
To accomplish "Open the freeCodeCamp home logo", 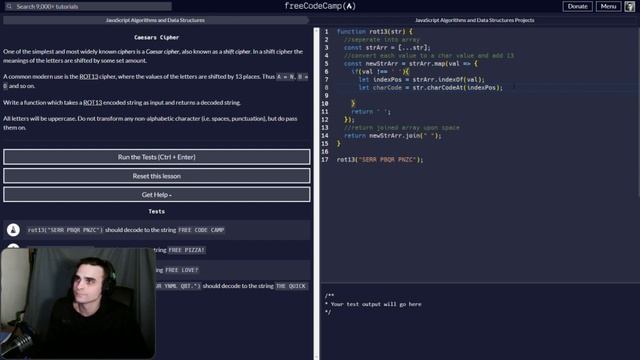I will pos(320,6).
